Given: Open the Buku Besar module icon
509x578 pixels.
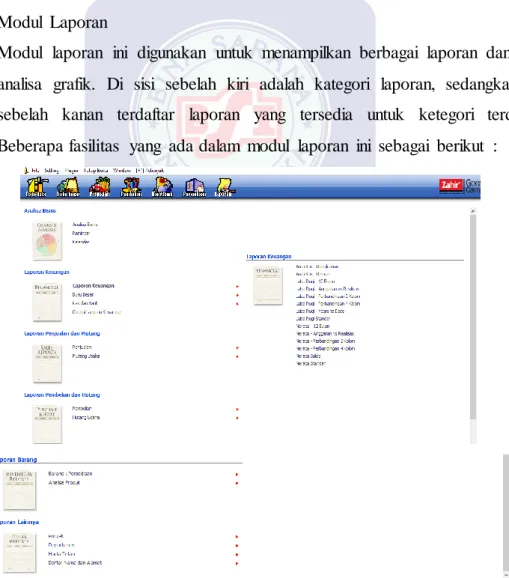Looking at the screenshot, I should tap(68, 187).
